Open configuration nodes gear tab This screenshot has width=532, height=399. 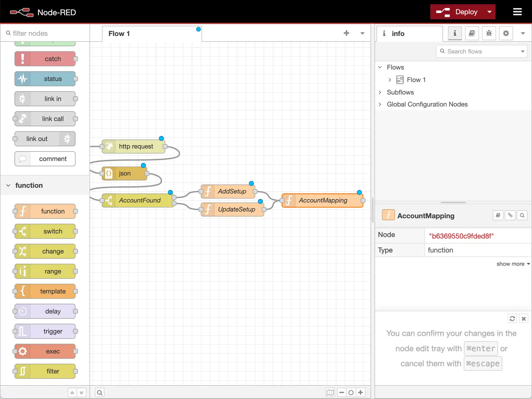tap(506, 33)
